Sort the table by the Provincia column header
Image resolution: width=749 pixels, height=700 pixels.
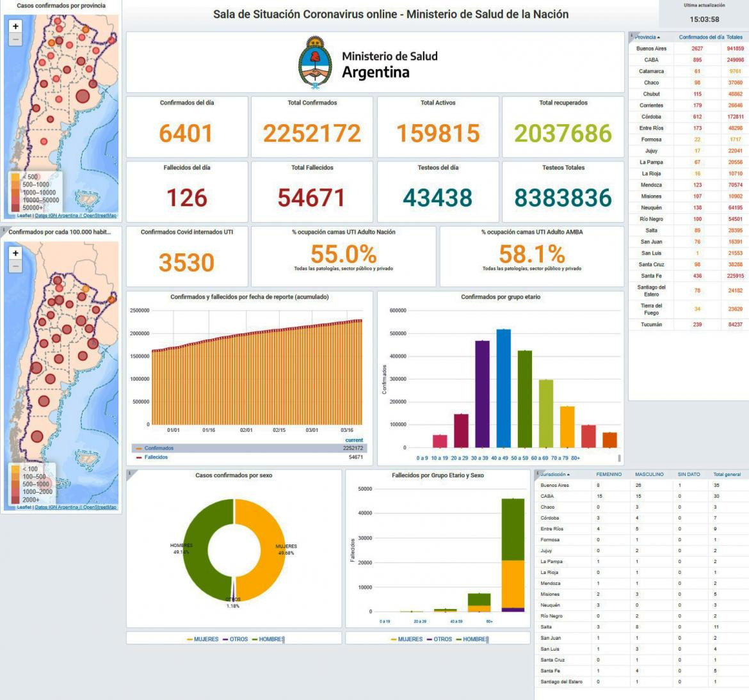[647, 36]
